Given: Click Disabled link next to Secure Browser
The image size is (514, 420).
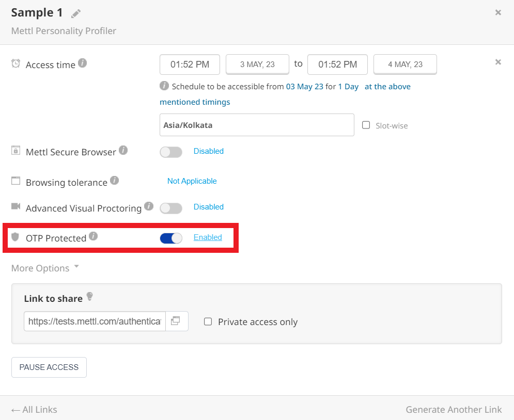Looking at the screenshot, I should tap(209, 151).
